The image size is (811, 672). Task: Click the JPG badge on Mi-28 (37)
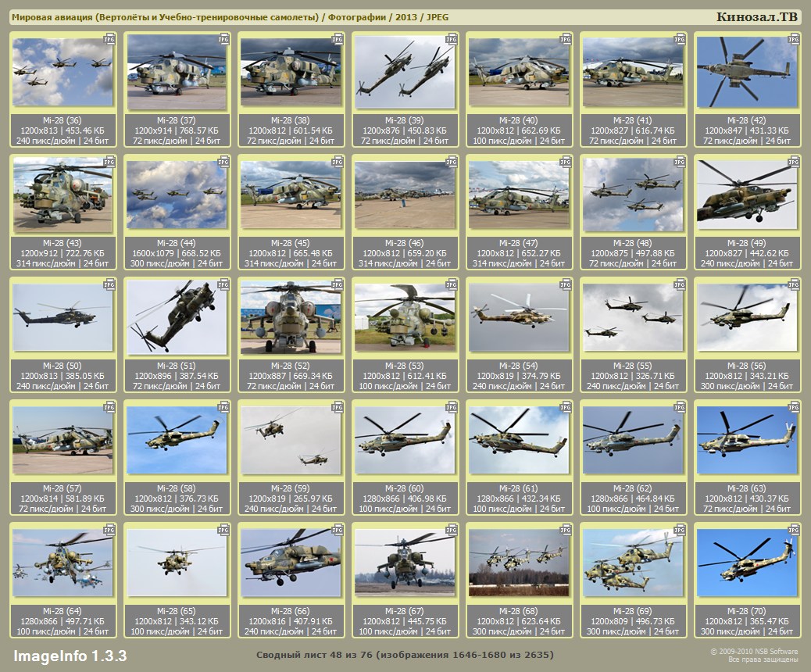tap(223, 40)
